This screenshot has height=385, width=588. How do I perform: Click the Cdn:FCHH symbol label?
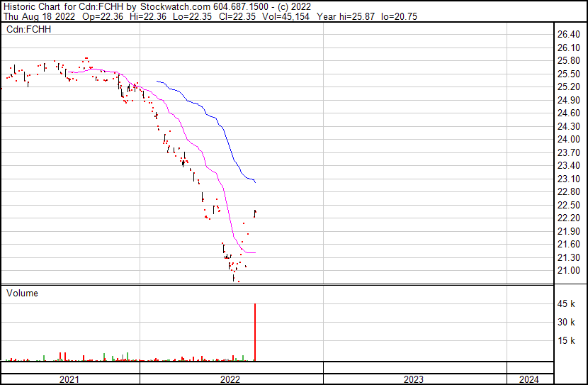pyautogui.click(x=28, y=29)
